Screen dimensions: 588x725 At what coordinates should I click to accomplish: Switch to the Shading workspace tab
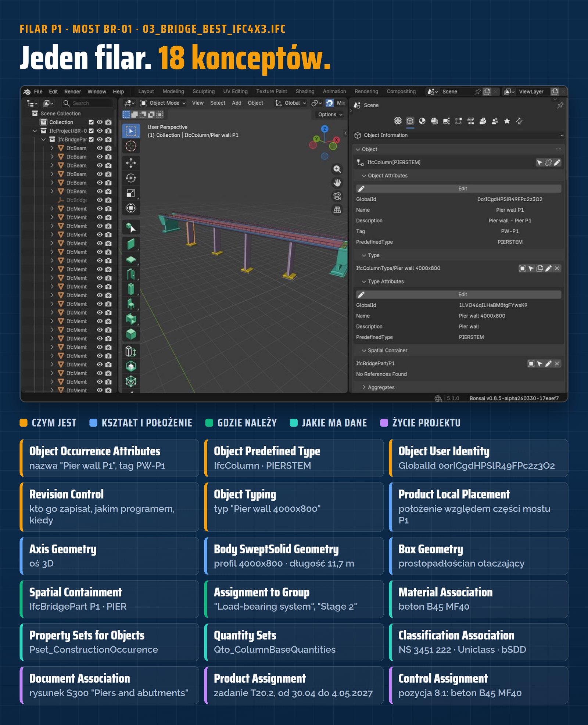click(305, 91)
